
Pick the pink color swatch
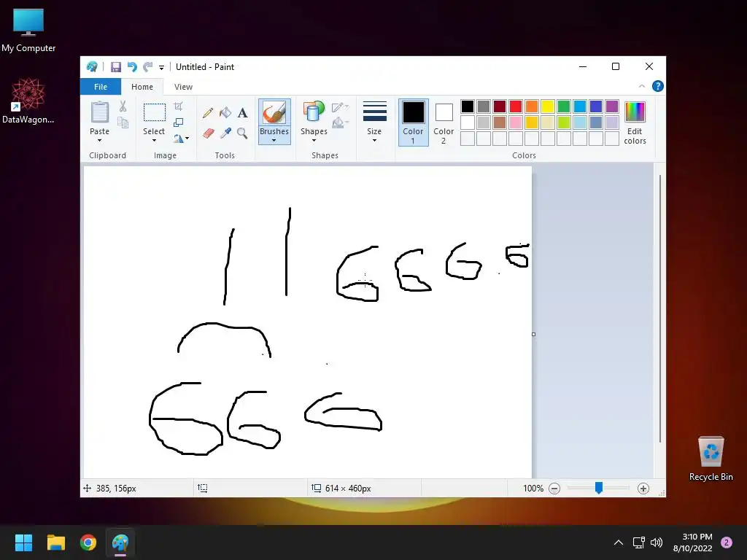(x=516, y=122)
